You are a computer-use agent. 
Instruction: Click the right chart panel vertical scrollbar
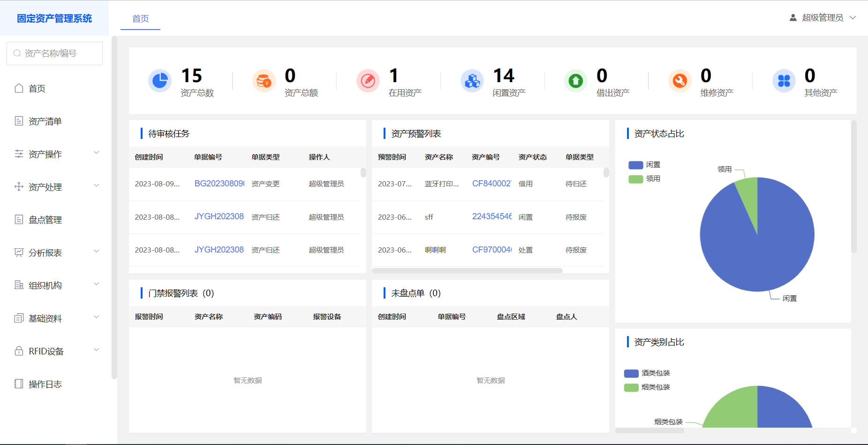pyautogui.click(x=854, y=187)
